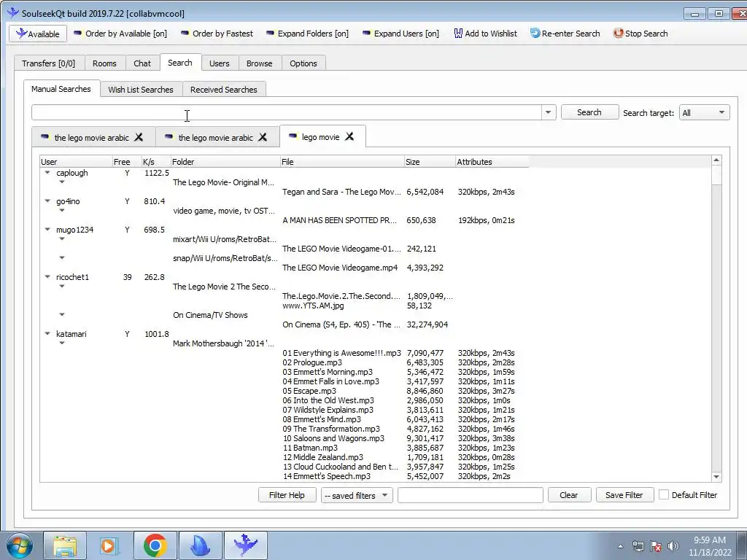
Task: Sort results by Size column header
Action: coord(430,162)
